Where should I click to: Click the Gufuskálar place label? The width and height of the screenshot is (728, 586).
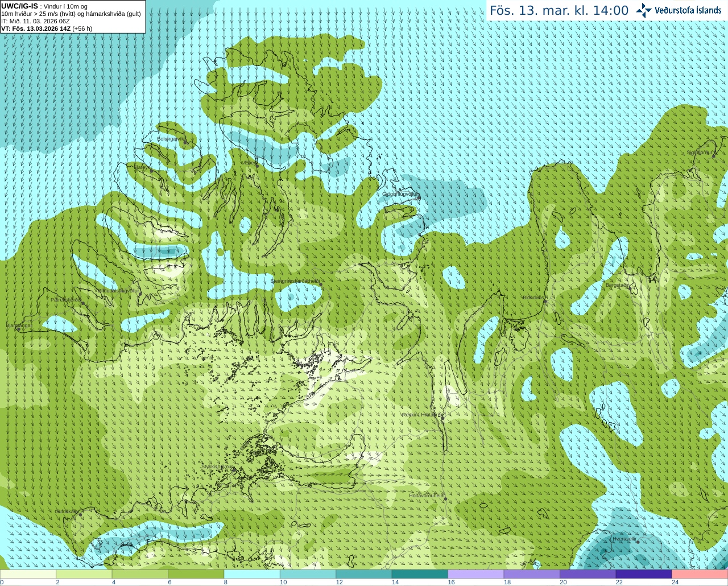[x=67, y=511]
